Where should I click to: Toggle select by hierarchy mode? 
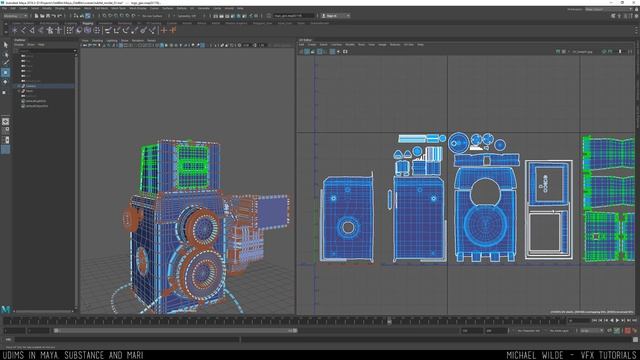(76, 16)
